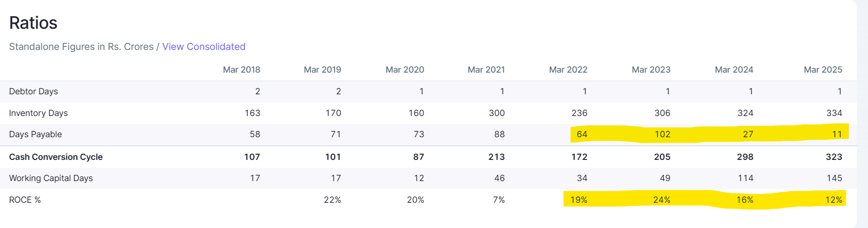Viewport: 868px width, 228px height.
Task: Select the Mar 2021 column header
Action: pyautogui.click(x=486, y=70)
